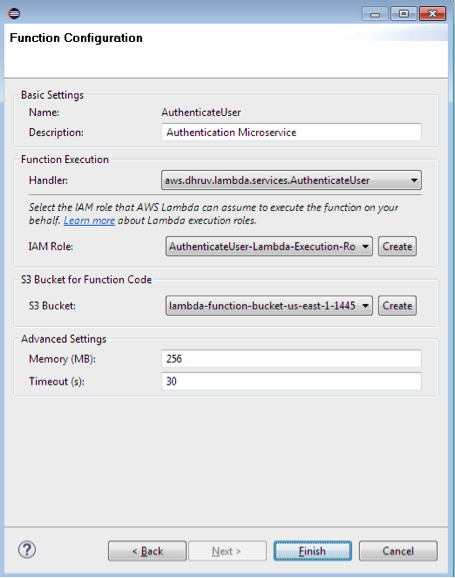Click in the Description text field
This screenshot has height=578, width=455.
click(291, 132)
